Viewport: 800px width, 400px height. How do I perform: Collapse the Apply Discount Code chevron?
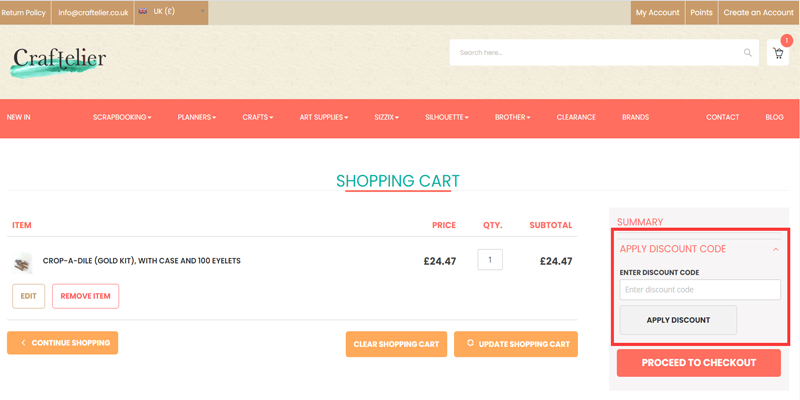coord(776,249)
